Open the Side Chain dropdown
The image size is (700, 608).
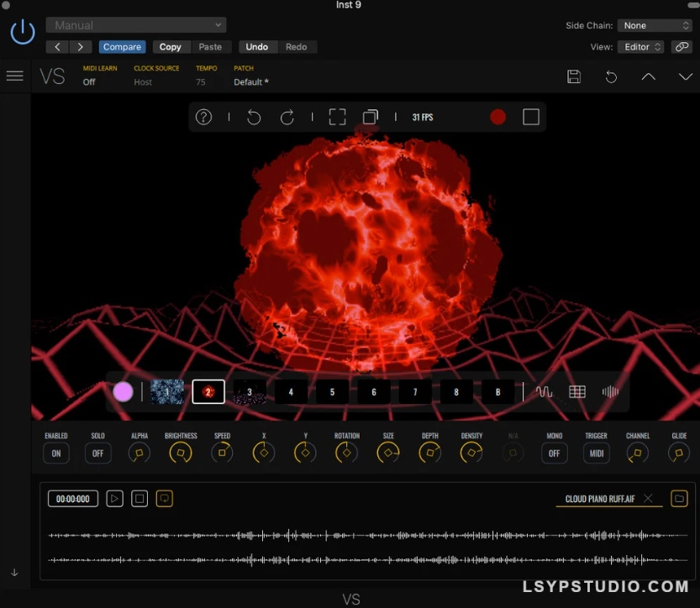(x=655, y=25)
